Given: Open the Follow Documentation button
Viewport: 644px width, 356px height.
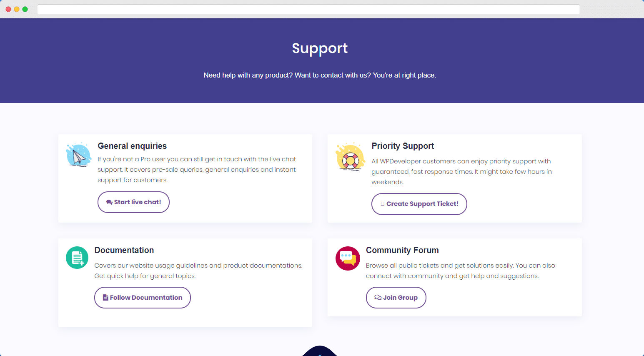Looking at the screenshot, I should click(x=143, y=298).
